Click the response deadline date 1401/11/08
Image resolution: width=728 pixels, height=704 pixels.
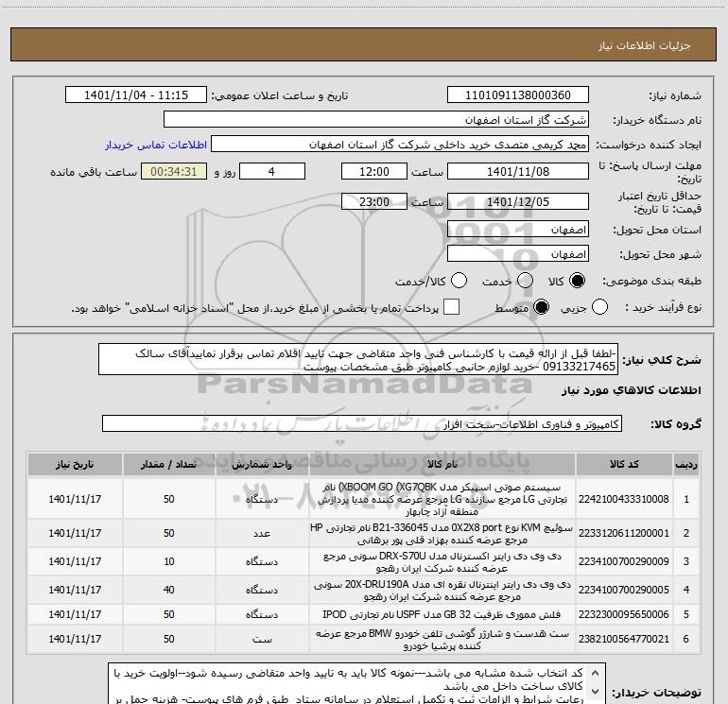(518, 171)
